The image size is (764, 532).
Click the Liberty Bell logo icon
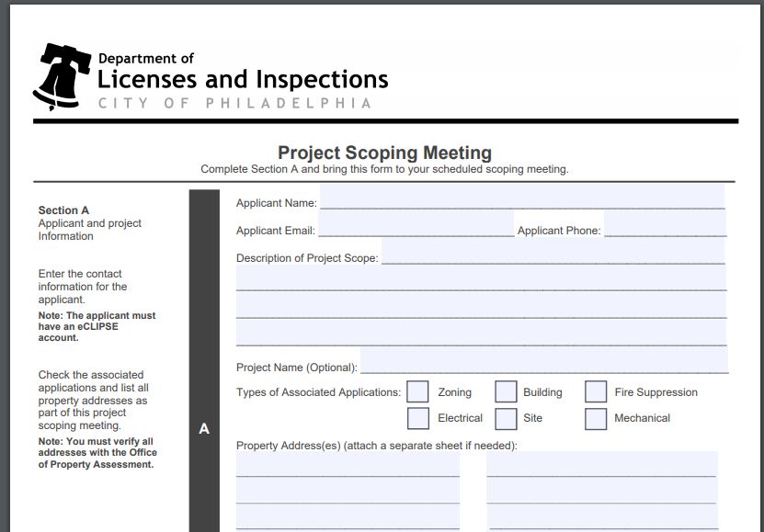coord(62,76)
